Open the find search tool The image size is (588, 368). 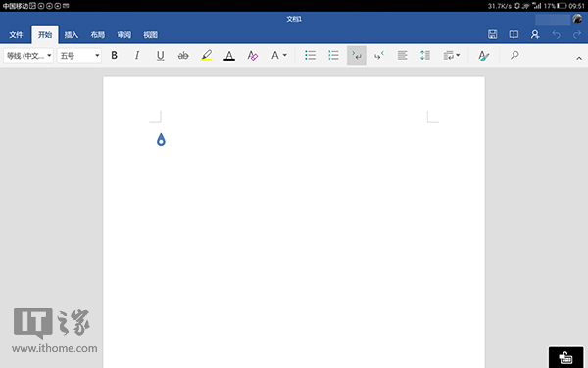(514, 56)
